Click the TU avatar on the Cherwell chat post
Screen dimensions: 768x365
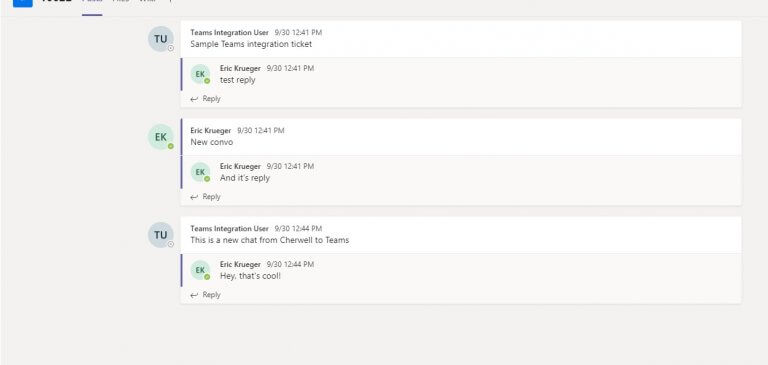tap(161, 235)
